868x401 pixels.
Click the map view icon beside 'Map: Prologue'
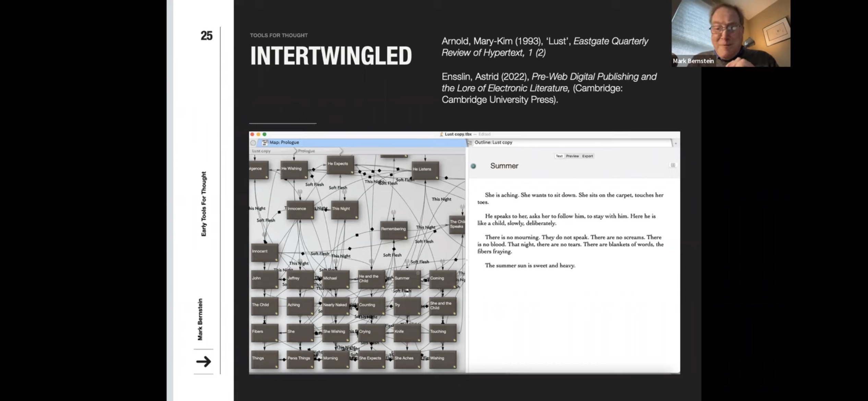(x=265, y=143)
